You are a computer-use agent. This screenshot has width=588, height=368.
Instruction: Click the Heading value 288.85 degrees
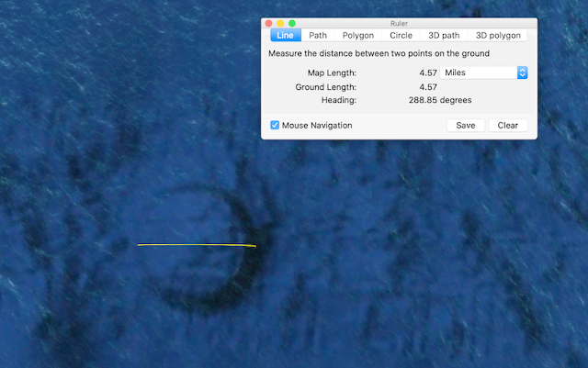(440, 100)
